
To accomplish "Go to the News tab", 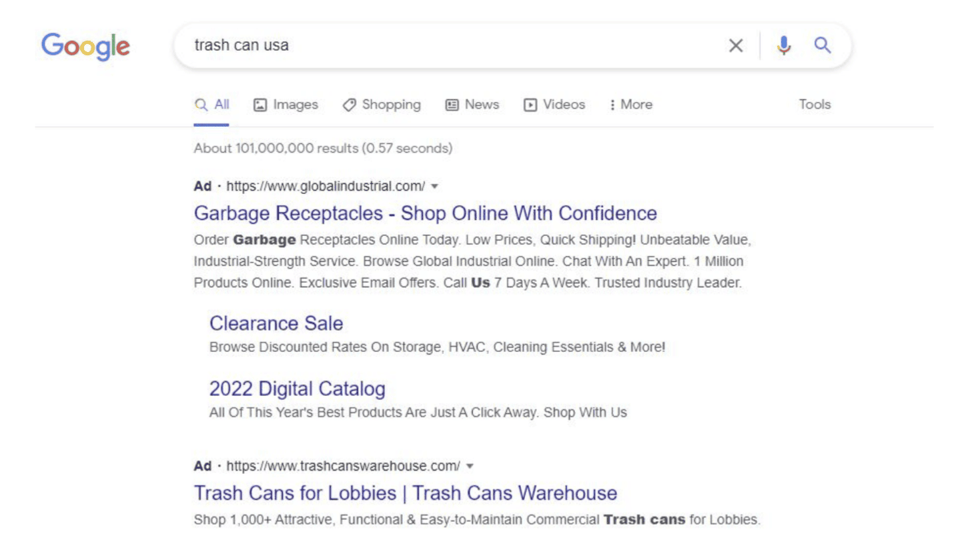I will tap(472, 105).
